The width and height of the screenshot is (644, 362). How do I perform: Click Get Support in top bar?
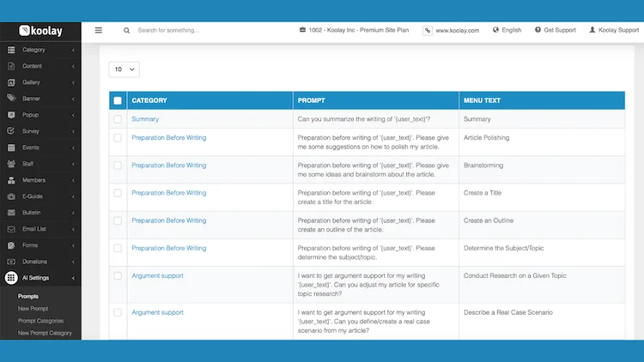tap(555, 30)
